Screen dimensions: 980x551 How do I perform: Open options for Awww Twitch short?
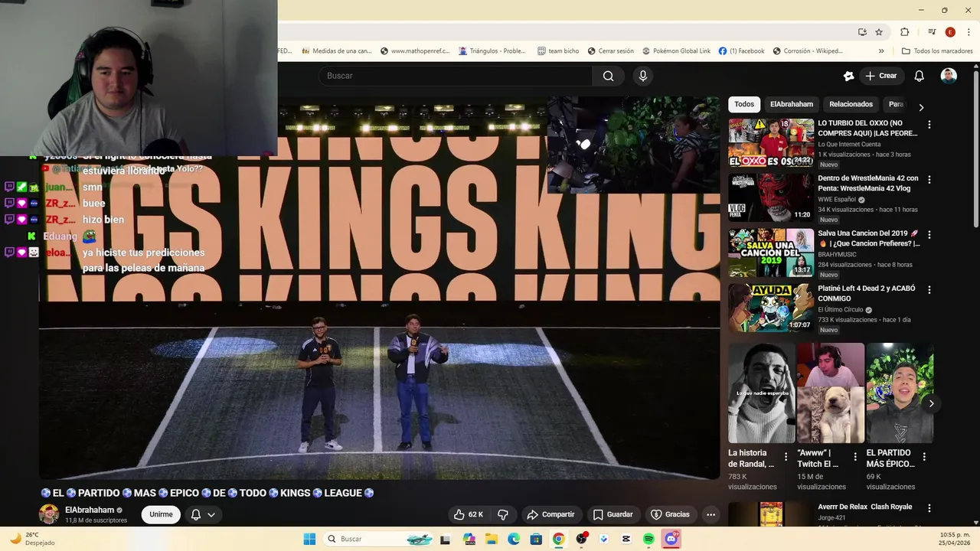pyautogui.click(x=855, y=457)
